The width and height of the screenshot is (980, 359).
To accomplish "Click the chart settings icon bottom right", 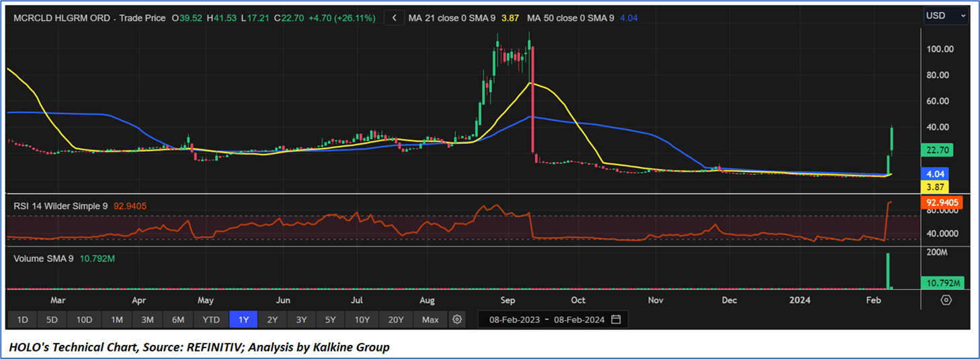I will [946, 301].
